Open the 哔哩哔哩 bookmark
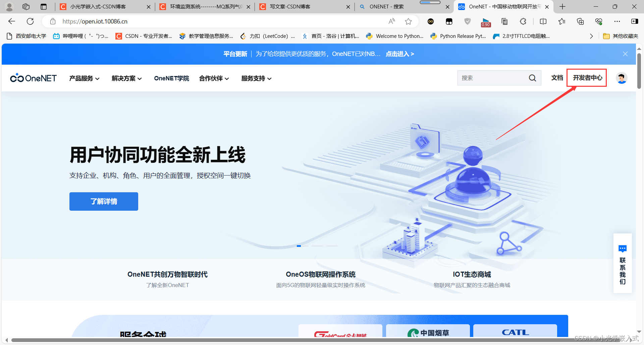This screenshot has height=345, width=644. (x=81, y=36)
